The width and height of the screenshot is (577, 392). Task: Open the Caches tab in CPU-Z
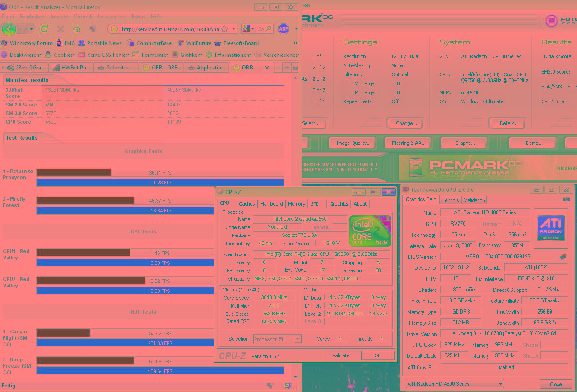tap(247, 204)
